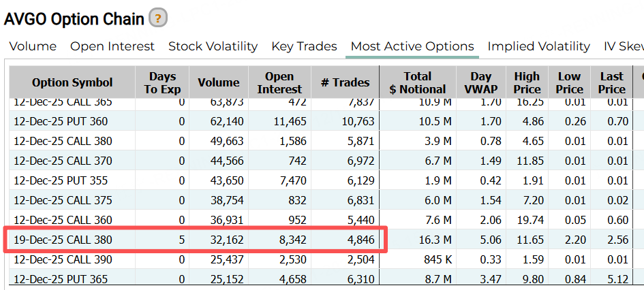
Task: Sort by Days To Exp column
Action: coord(161,82)
